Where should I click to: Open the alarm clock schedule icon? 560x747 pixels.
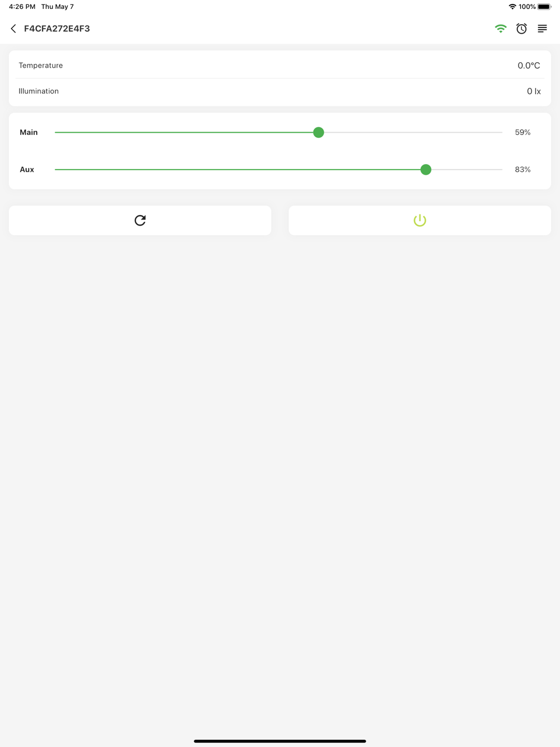pos(521,29)
